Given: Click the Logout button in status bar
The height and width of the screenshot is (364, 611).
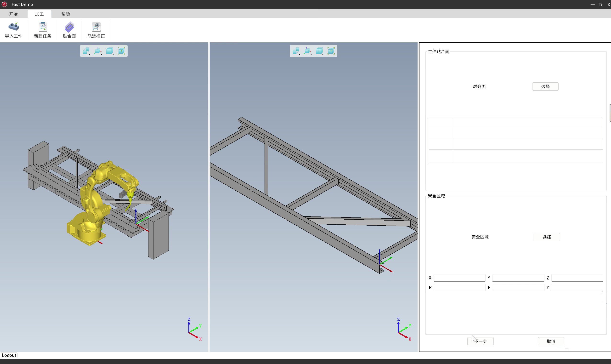Looking at the screenshot, I should pos(9,355).
